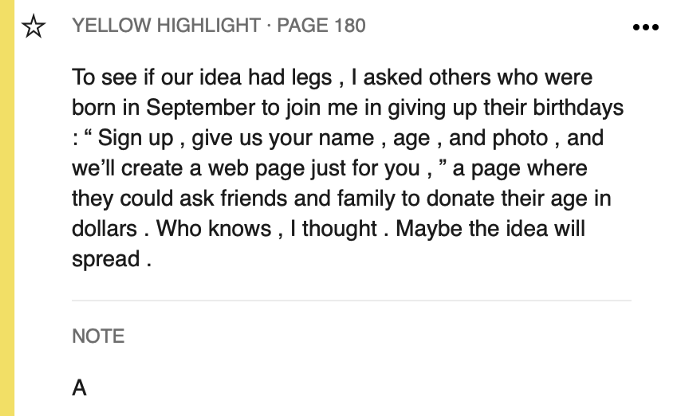This screenshot has width=700, height=416.
Task: Click "Maybe the idea will" sentence
Action: click(x=490, y=229)
